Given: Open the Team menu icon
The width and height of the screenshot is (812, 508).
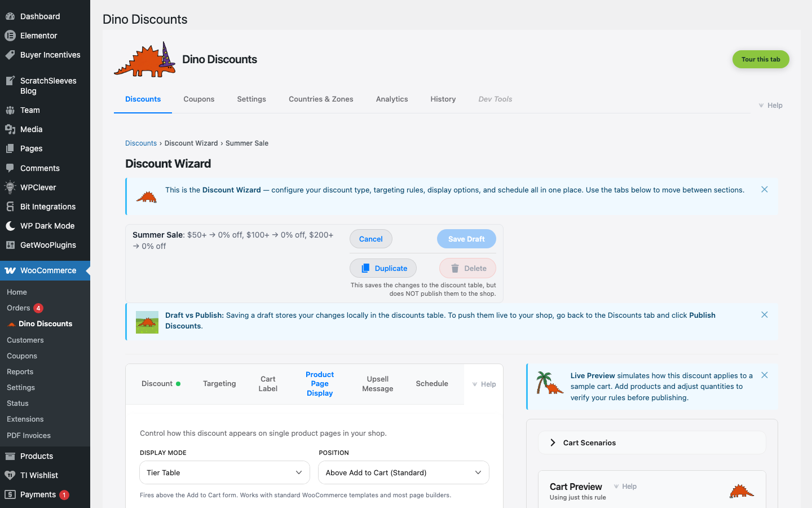Looking at the screenshot, I should 10,110.
